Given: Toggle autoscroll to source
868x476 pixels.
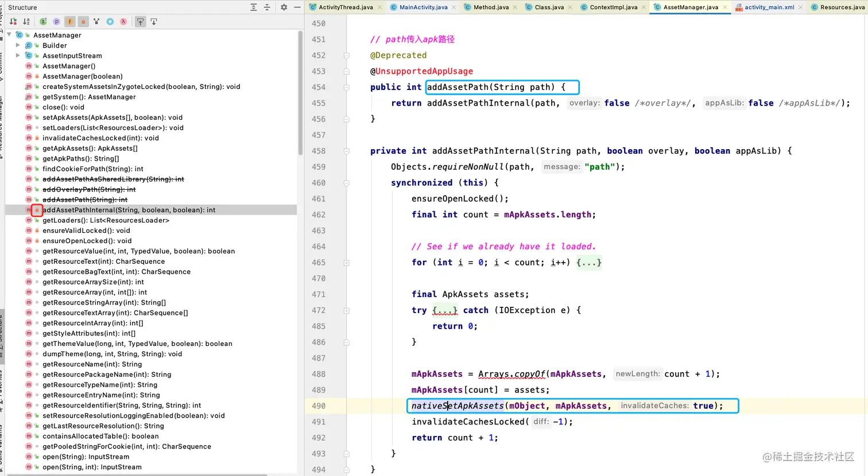Looking at the screenshot, I should point(140,21).
